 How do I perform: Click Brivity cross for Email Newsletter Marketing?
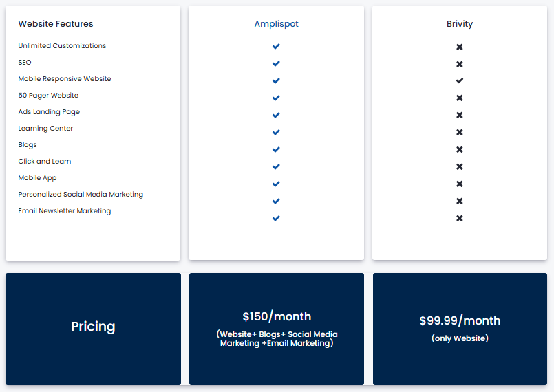pos(459,218)
